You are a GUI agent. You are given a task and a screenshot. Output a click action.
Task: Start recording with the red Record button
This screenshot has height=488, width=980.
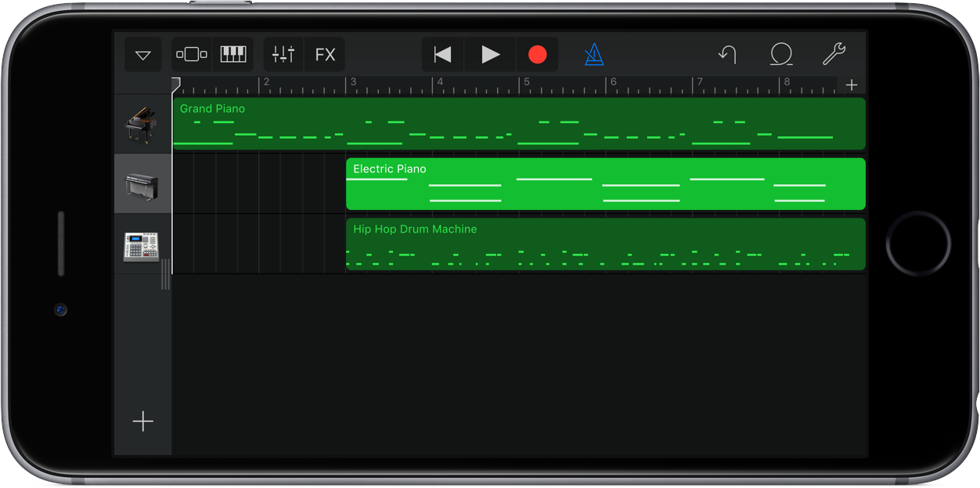point(537,55)
